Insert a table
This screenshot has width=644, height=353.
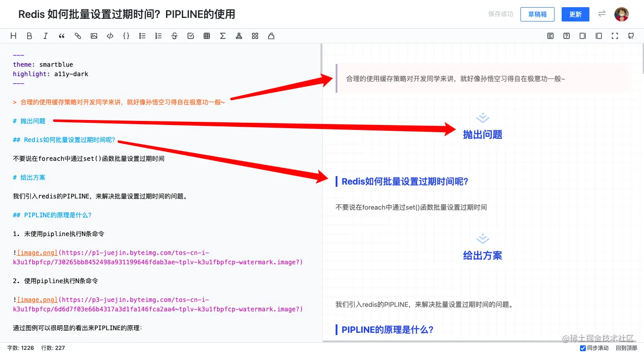(x=207, y=36)
